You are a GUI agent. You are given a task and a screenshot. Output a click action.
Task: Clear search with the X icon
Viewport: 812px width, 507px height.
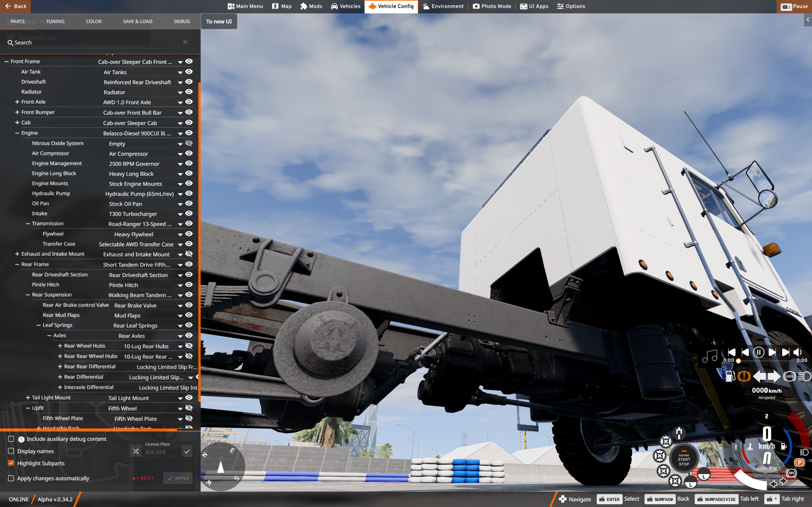click(185, 42)
